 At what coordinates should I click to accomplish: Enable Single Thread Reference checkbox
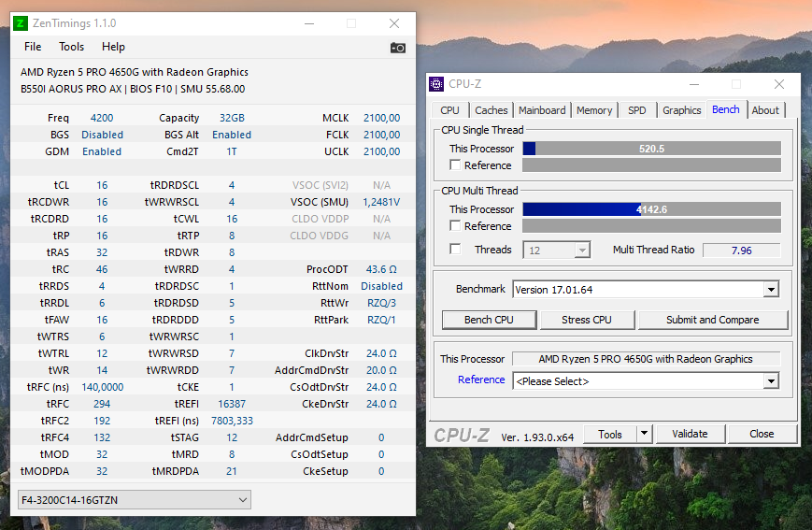click(x=455, y=165)
